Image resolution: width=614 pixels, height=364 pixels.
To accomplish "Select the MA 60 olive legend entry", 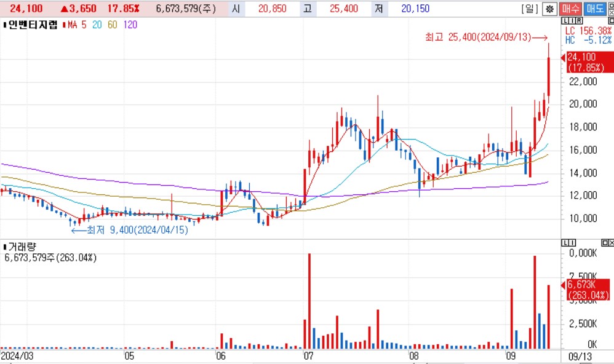I will click(113, 25).
